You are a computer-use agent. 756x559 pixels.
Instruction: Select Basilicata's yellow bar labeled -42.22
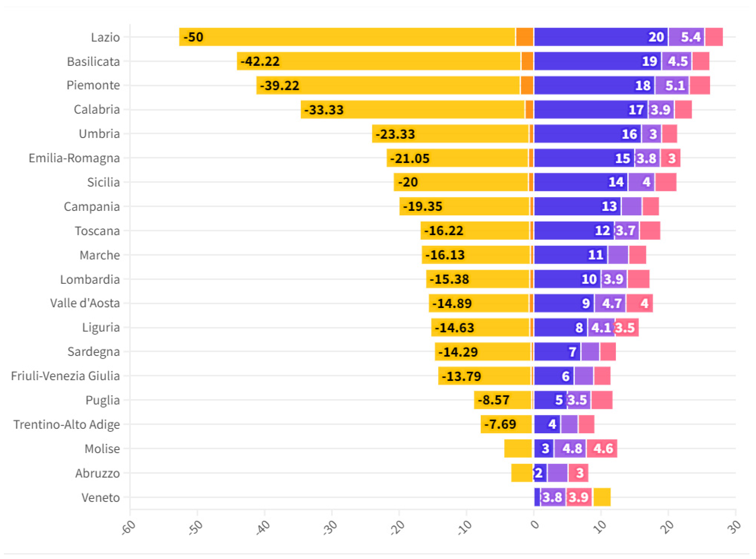click(x=378, y=61)
